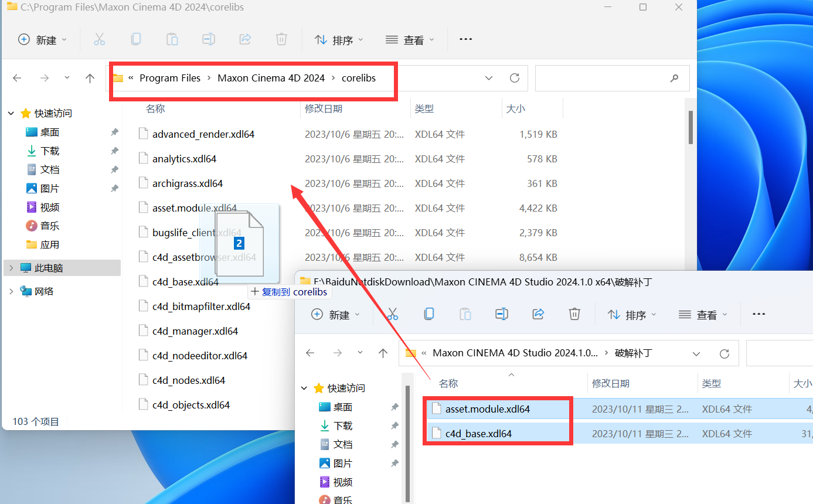Open the 查看 view menu in 破解补丁 window
Screen dimensions: 813x504
[x=703, y=315]
